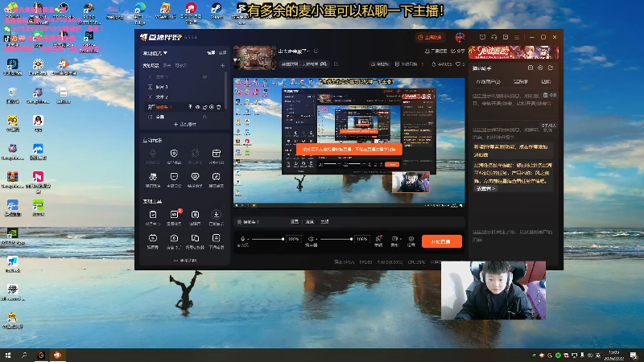
Task: Select the 图片 1 source row
Action: 184,87
